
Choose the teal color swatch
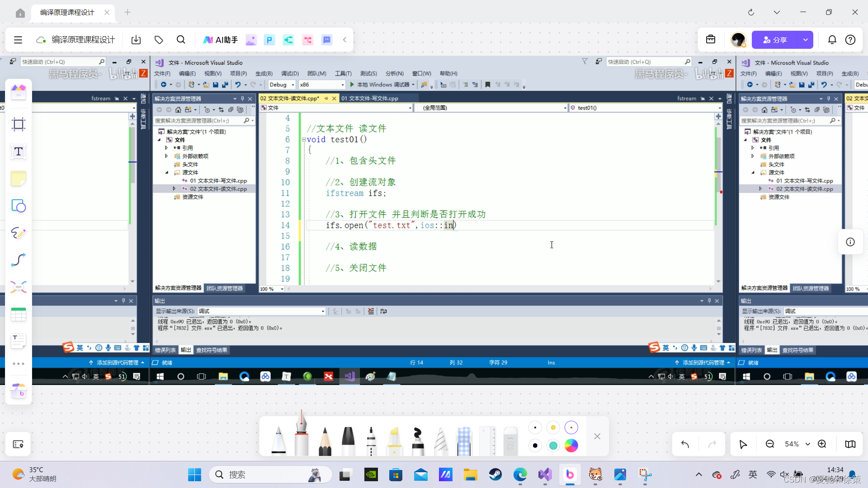point(553,446)
